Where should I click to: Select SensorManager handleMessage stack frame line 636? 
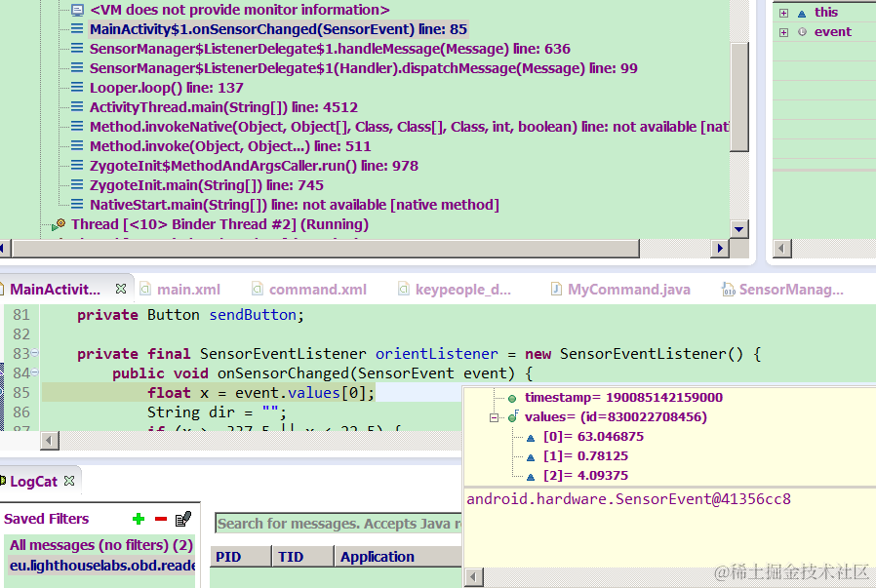point(330,49)
